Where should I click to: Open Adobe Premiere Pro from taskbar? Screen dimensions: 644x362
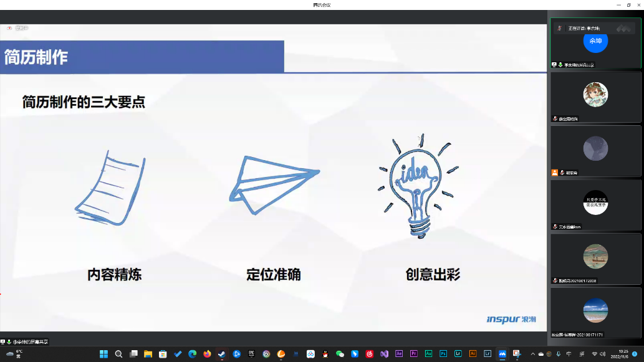point(414,354)
